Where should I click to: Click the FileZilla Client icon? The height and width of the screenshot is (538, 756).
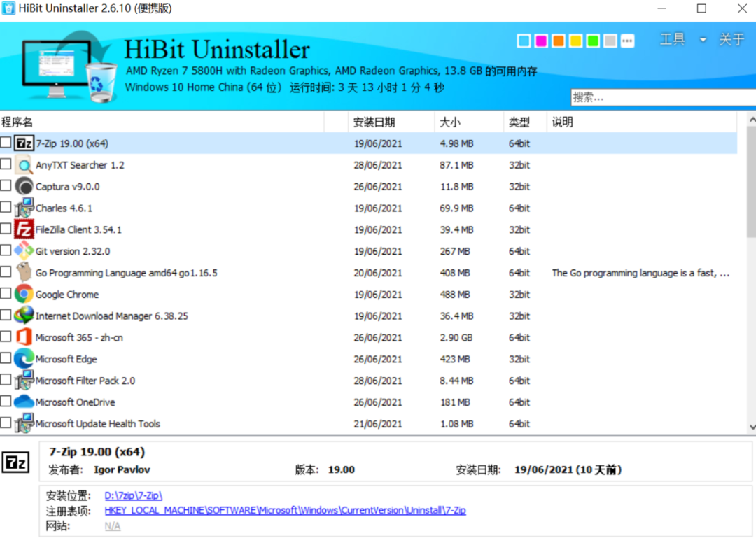click(x=24, y=229)
